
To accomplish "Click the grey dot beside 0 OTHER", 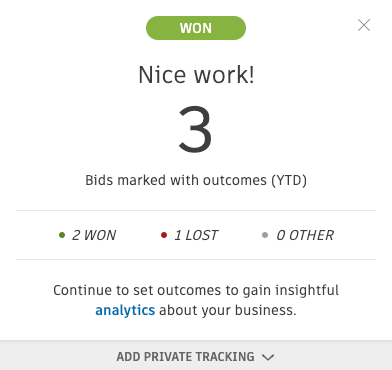I will pyautogui.click(x=265, y=235).
